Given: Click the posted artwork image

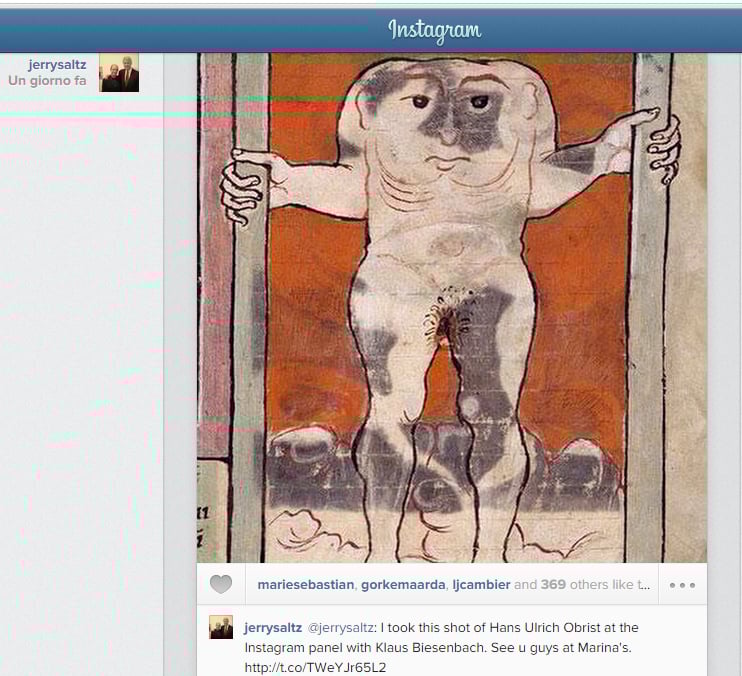Looking at the screenshot, I should (x=452, y=307).
